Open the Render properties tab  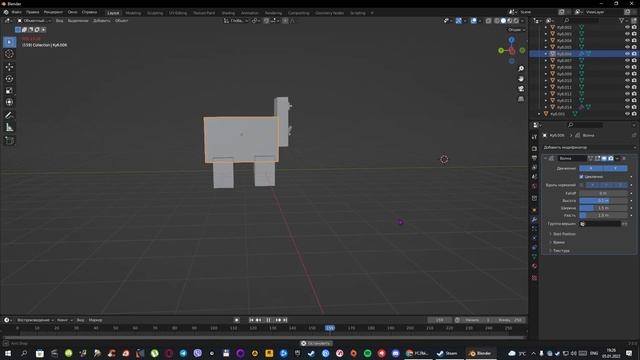(x=534, y=149)
